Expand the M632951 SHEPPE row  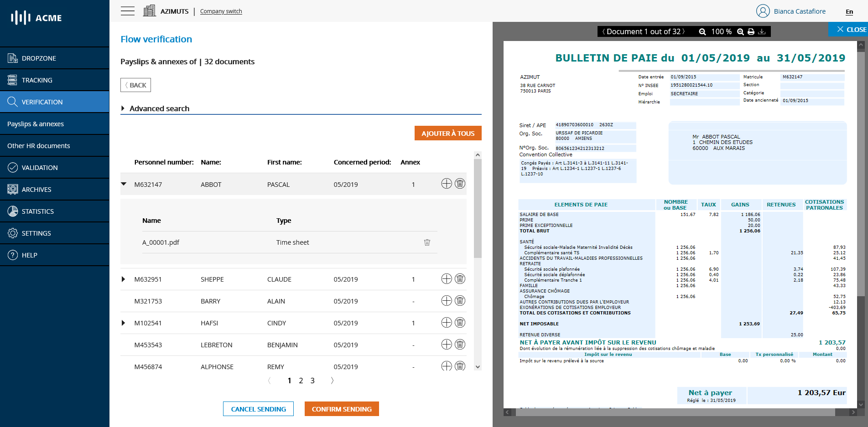tap(123, 279)
